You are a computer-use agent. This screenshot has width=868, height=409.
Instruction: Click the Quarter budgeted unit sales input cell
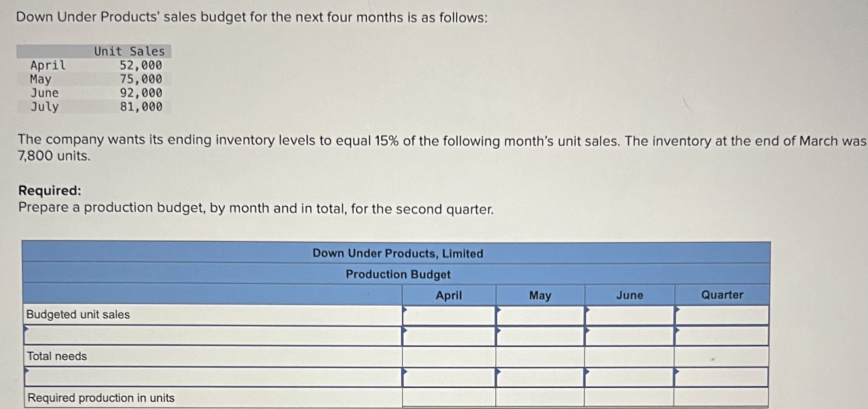click(722, 315)
